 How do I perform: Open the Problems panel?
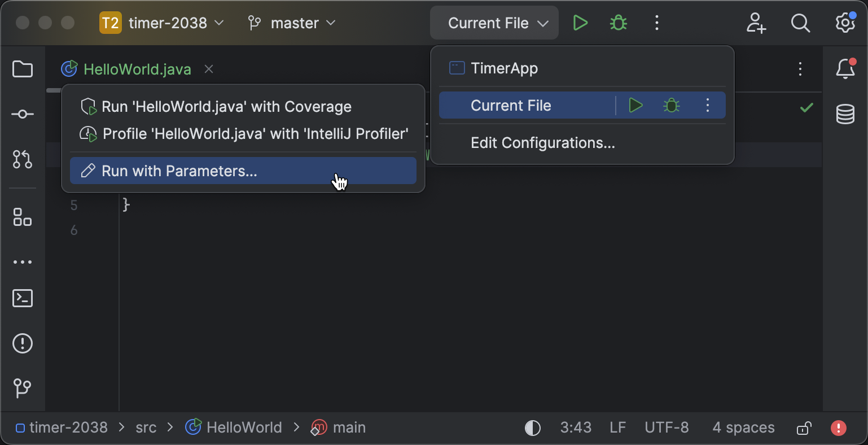coord(22,343)
